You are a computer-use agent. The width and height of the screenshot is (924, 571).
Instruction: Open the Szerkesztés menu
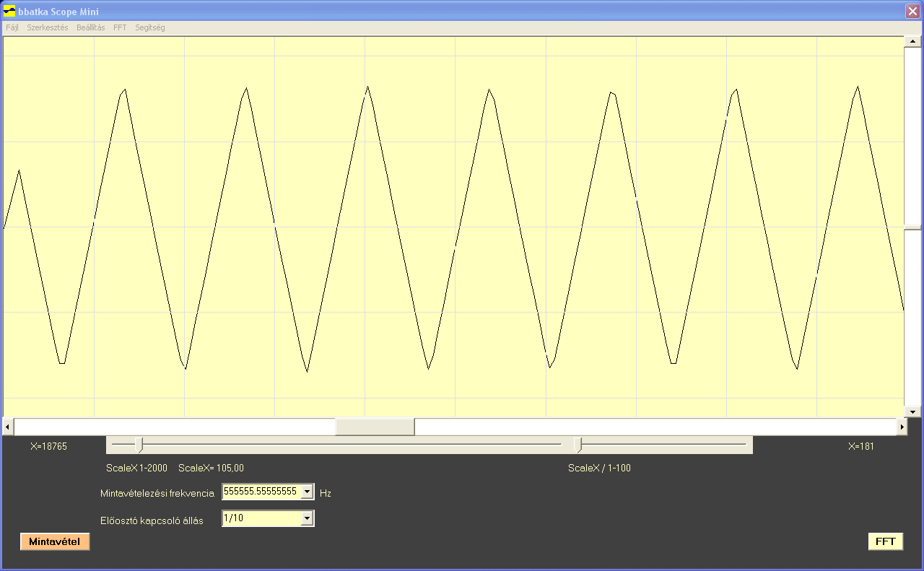(47, 27)
